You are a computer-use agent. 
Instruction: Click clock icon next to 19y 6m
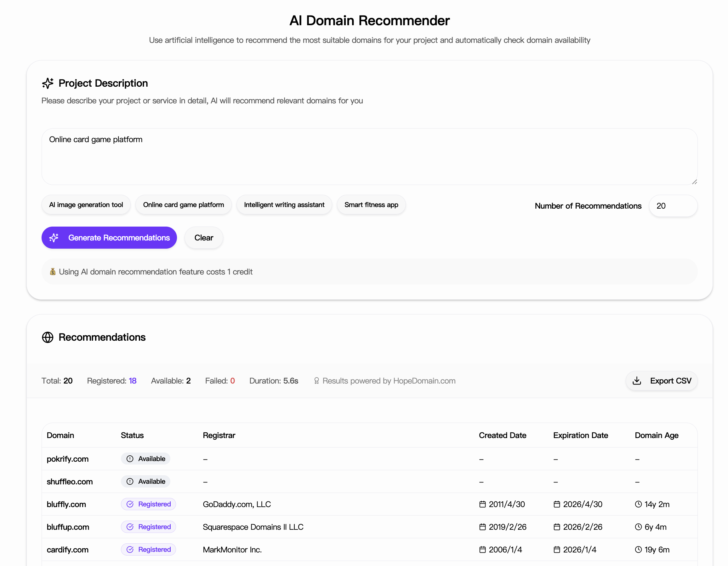[x=638, y=550]
